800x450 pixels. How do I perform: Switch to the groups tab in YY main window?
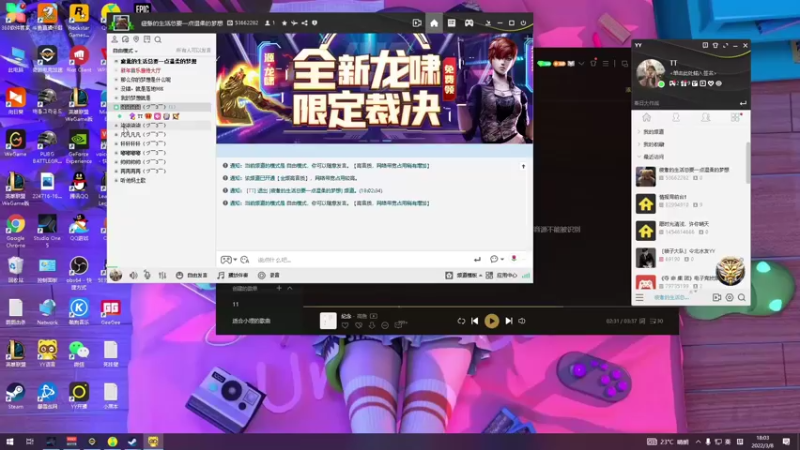706,118
